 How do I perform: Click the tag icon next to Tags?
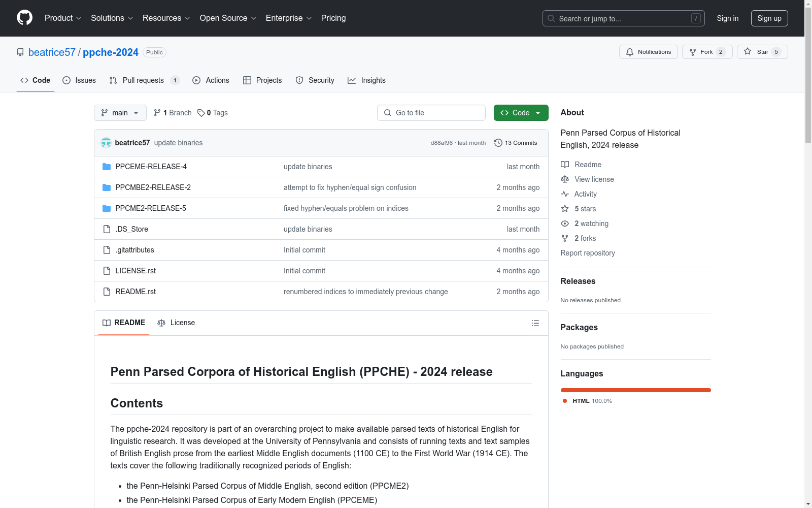[x=201, y=113]
